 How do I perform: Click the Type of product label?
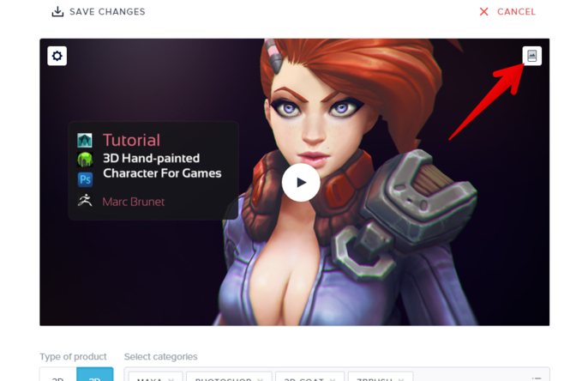pyautogui.click(x=73, y=357)
